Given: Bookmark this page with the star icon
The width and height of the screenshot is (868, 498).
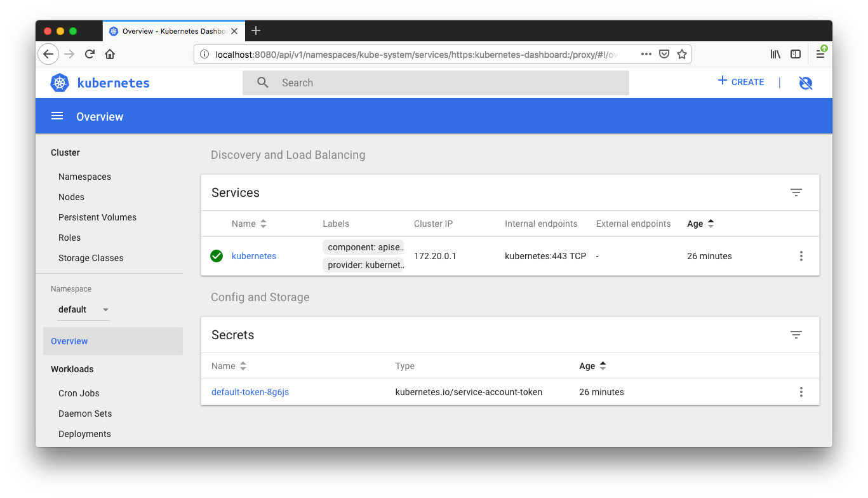Looking at the screenshot, I should [682, 54].
